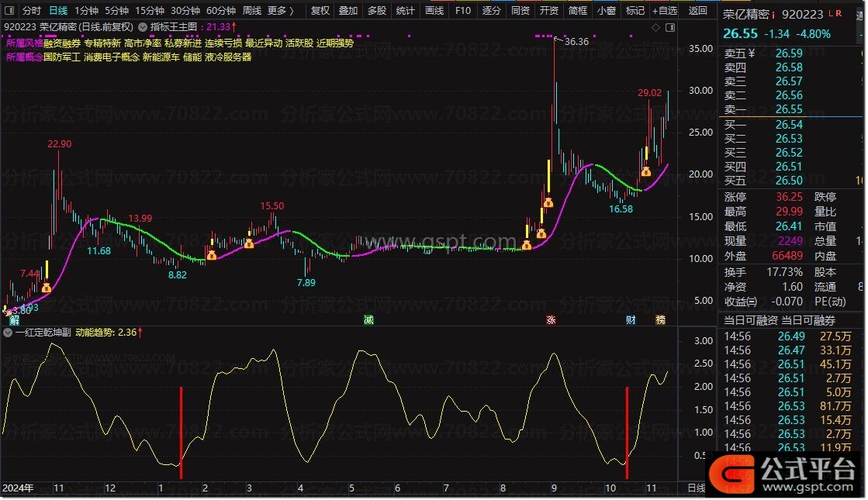
Task: Click the green 减 event marker
Action: pos(369,319)
